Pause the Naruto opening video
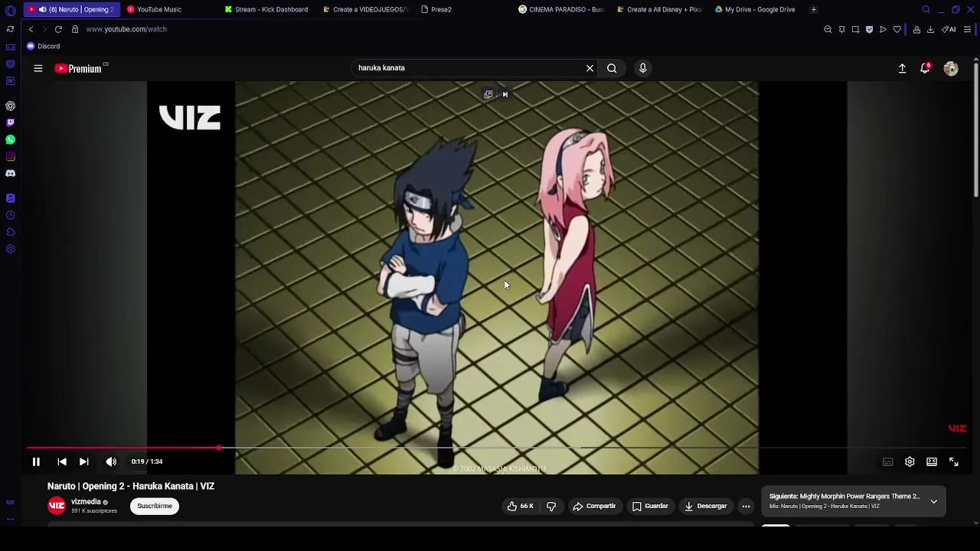This screenshot has width=980, height=551. point(36,461)
